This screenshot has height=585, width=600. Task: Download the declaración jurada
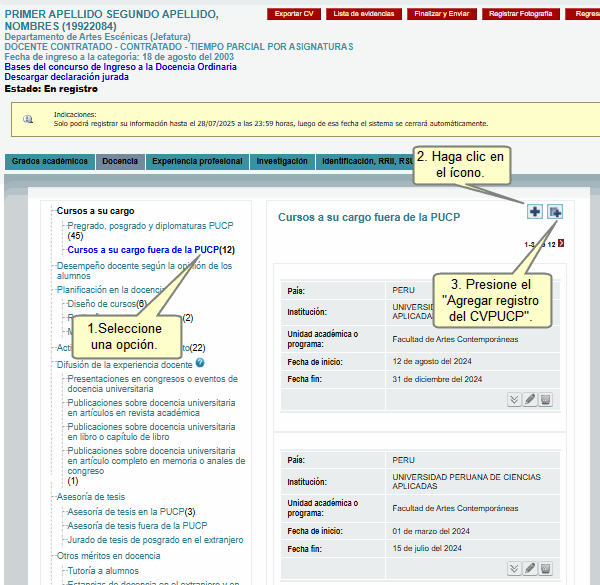point(67,77)
